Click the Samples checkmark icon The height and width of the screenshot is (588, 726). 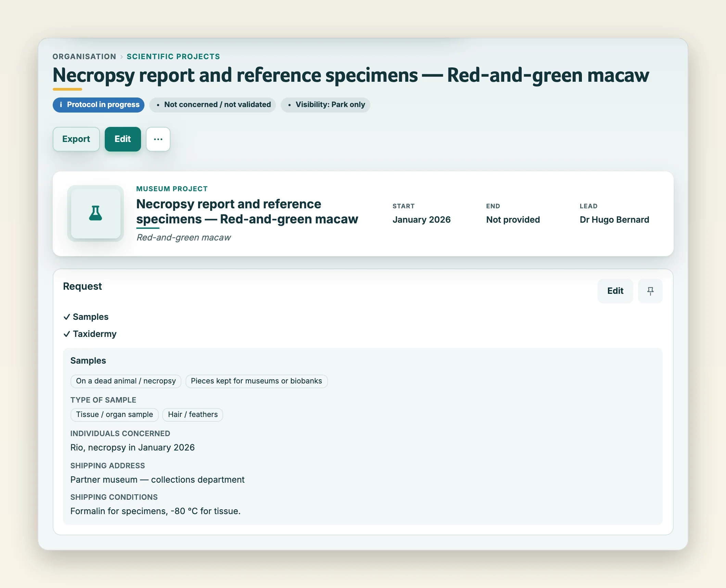[67, 317]
